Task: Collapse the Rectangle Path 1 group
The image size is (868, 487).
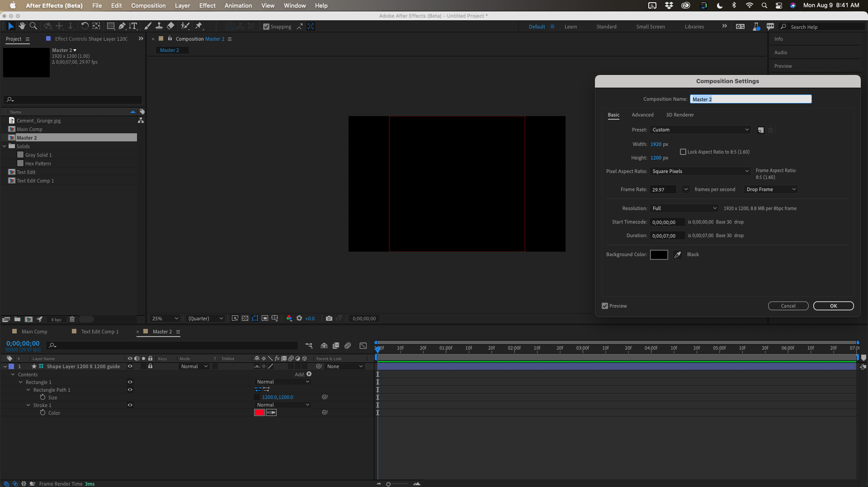Action: pyautogui.click(x=28, y=389)
